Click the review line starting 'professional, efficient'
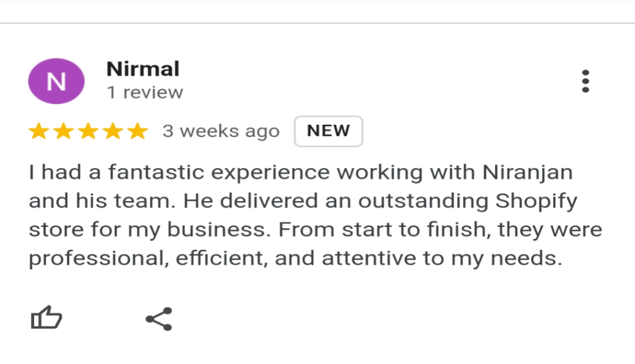The image size is (635, 364). point(296,259)
